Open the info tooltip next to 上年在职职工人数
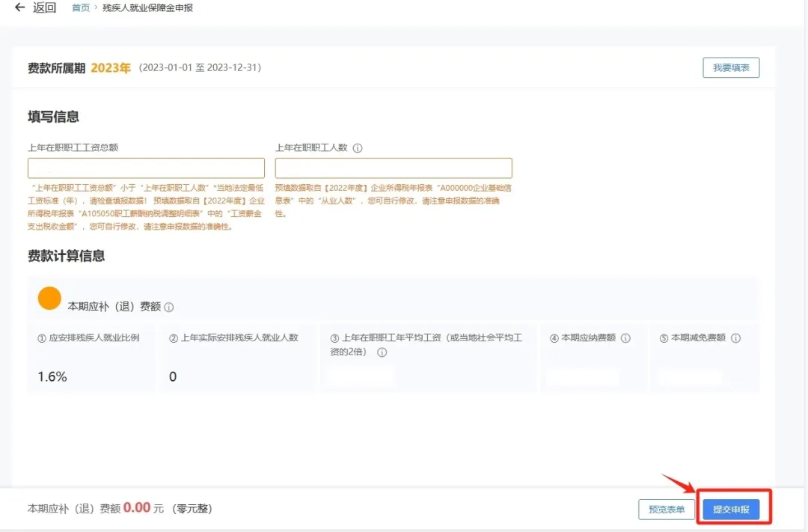This screenshot has height=532, width=808. coord(358,147)
